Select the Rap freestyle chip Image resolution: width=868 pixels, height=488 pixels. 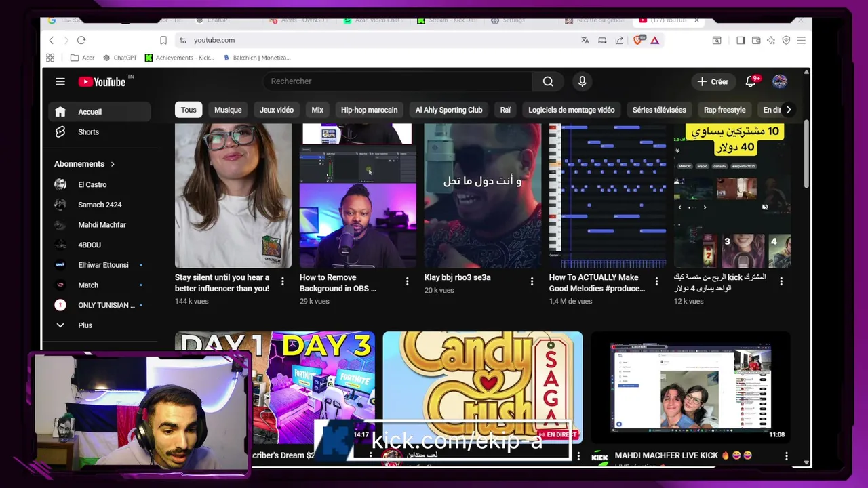point(724,110)
